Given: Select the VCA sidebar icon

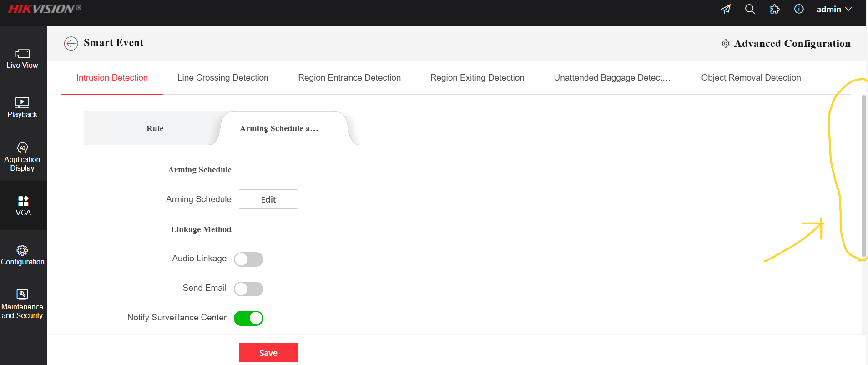Looking at the screenshot, I should pos(23,206).
